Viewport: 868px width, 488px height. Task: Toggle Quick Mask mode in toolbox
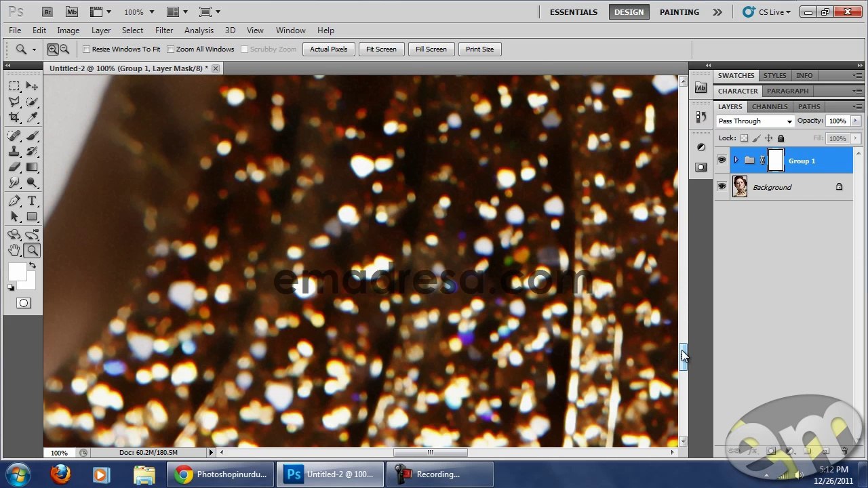(24, 303)
